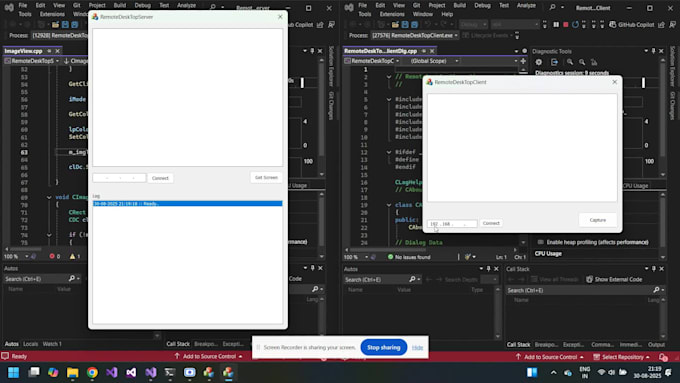Screen dimensions: 680x383
Task: Open the ImageView.cpp tab in Server window
Action: click(23, 51)
